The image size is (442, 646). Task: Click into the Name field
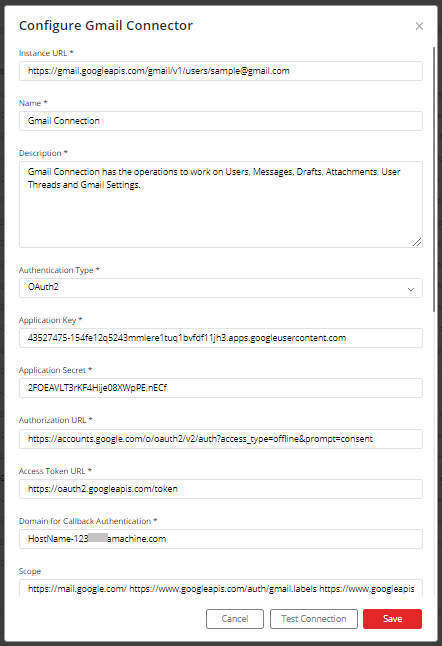pos(221,121)
